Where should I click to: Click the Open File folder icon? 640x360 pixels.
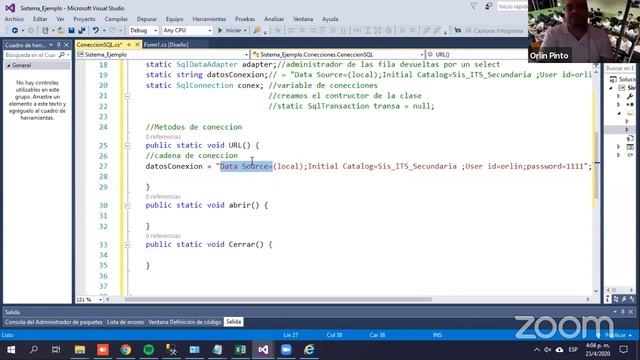tap(61, 31)
